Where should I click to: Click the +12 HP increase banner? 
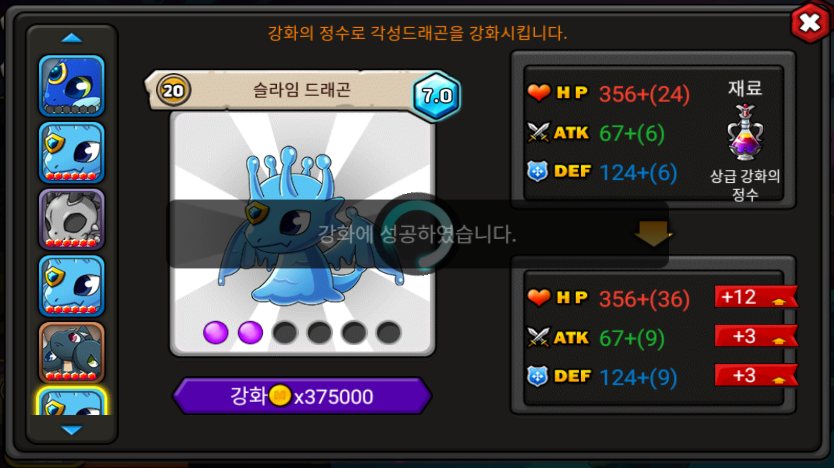[756, 297]
